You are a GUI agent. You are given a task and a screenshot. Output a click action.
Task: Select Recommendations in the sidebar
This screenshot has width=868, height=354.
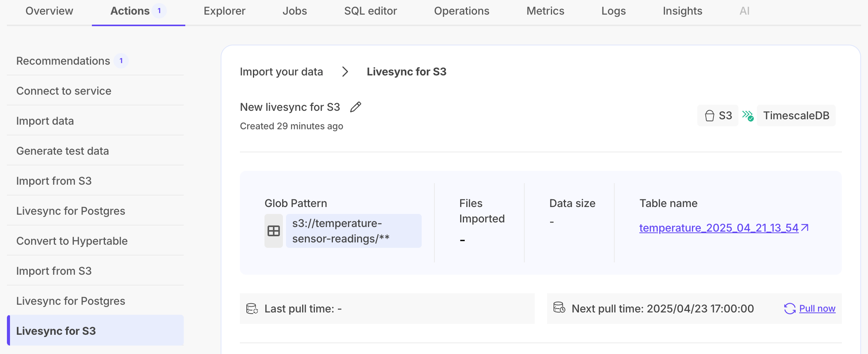pyautogui.click(x=63, y=61)
